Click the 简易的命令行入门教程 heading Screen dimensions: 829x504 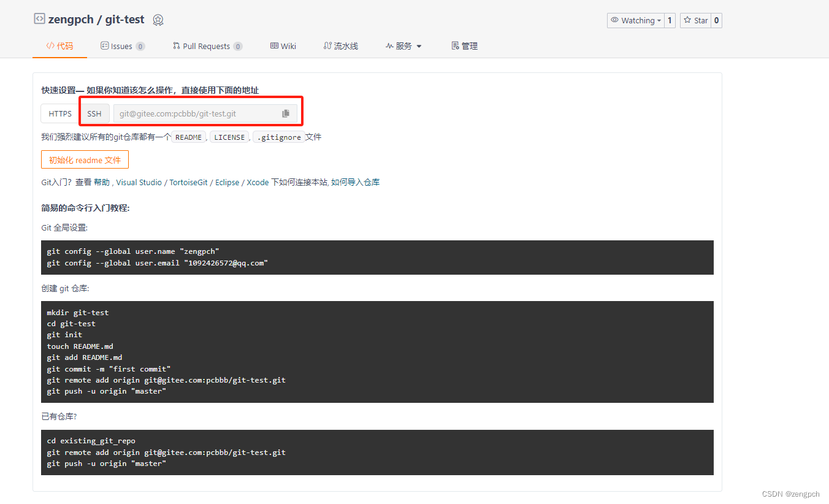coord(85,208)
